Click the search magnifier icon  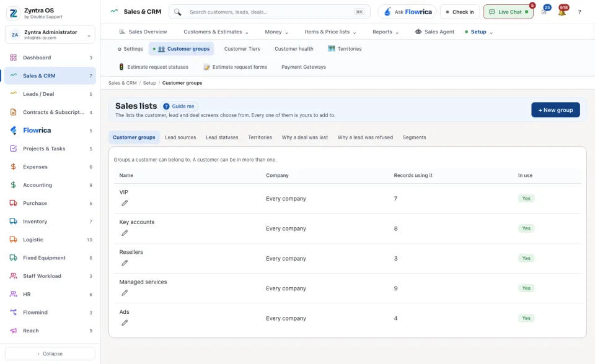[178, 12]
